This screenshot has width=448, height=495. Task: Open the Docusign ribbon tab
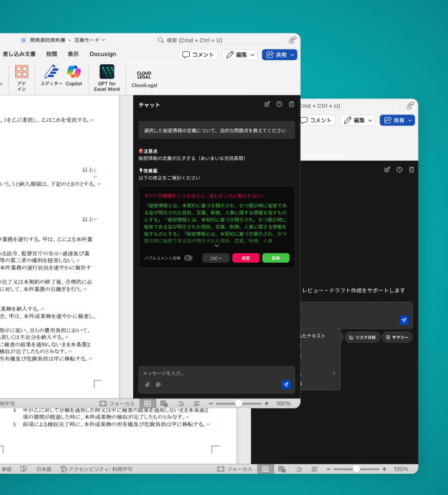(103, 54)
